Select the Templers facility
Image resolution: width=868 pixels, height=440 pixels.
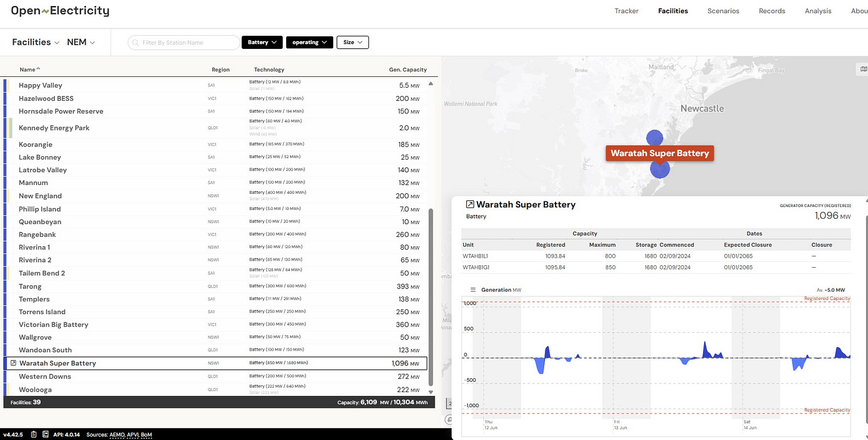215,299
